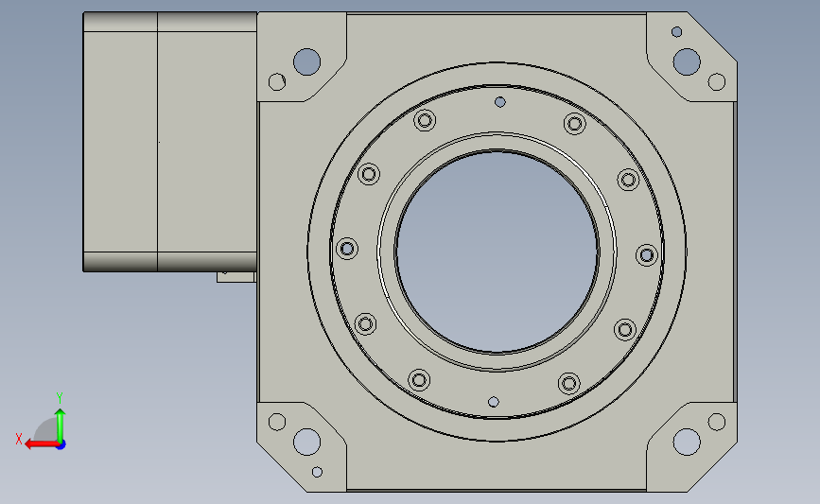
Task: Click the green Y axis arrow of the triad
Action: coord(61,426)
